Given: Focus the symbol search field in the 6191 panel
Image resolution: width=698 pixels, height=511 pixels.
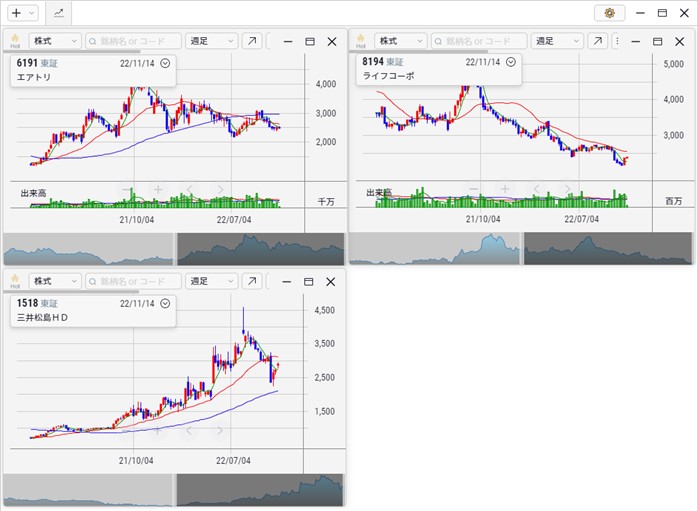Looking at the screenshot, I should point(134,41).
